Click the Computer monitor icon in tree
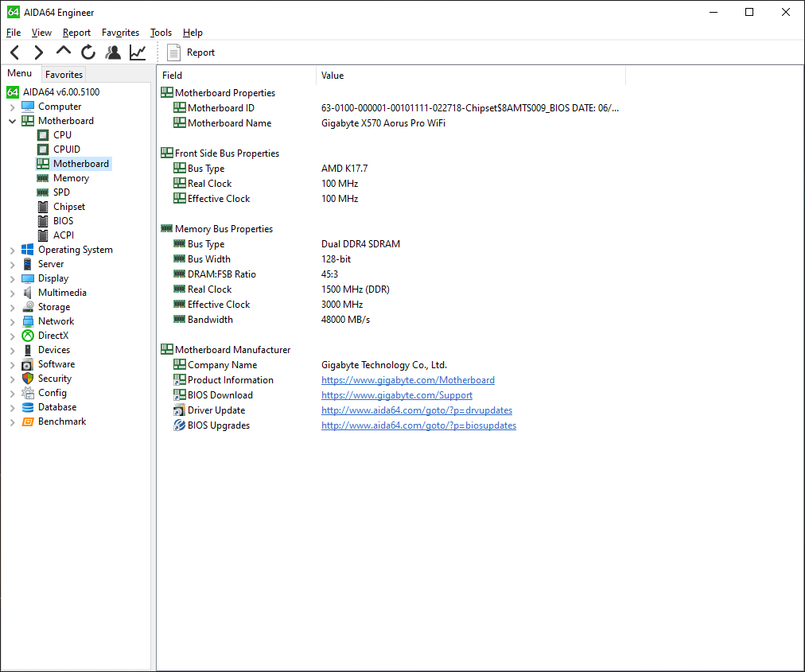This screenshot has width=805, height=672. pyautogui.click(x=28, y=107)
